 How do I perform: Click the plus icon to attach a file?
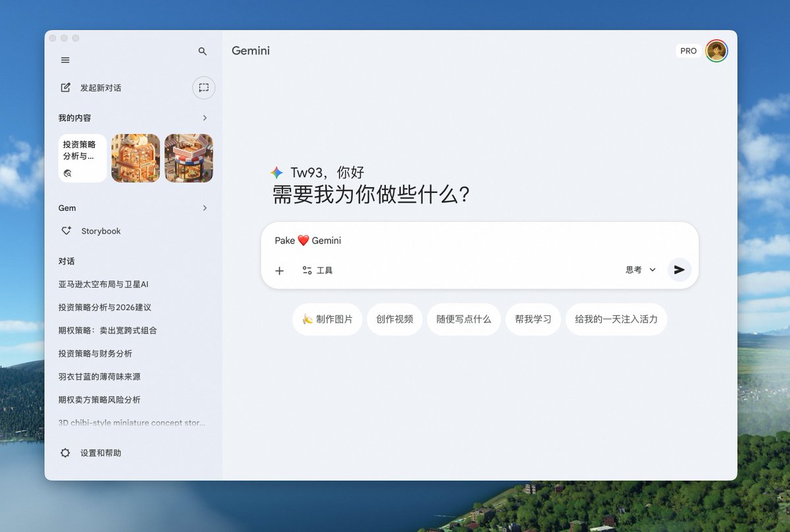pos(279,271)
